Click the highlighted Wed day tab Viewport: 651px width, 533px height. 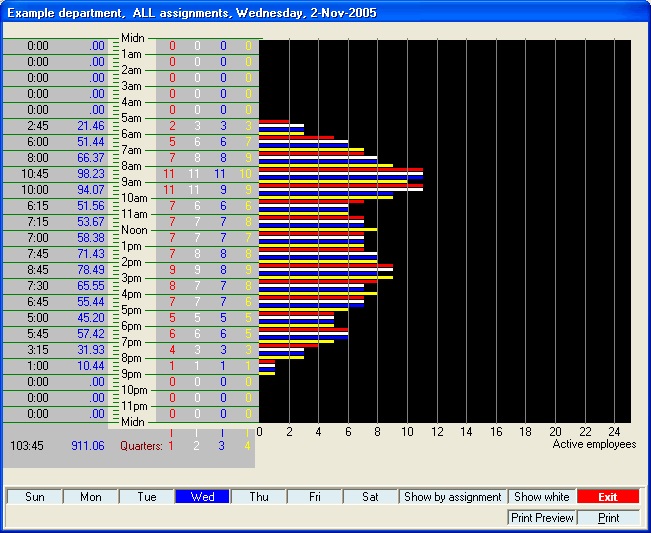pyautogui.click(x=202, y=497)
